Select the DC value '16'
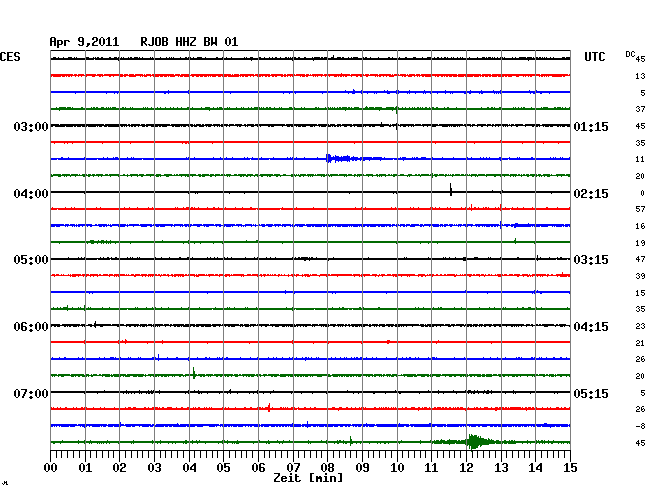The image size is (650, 494). [640, 226]
